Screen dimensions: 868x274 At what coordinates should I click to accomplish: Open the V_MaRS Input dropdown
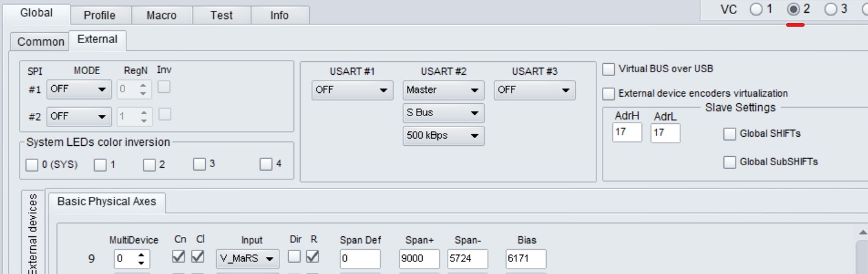(247, 258)
